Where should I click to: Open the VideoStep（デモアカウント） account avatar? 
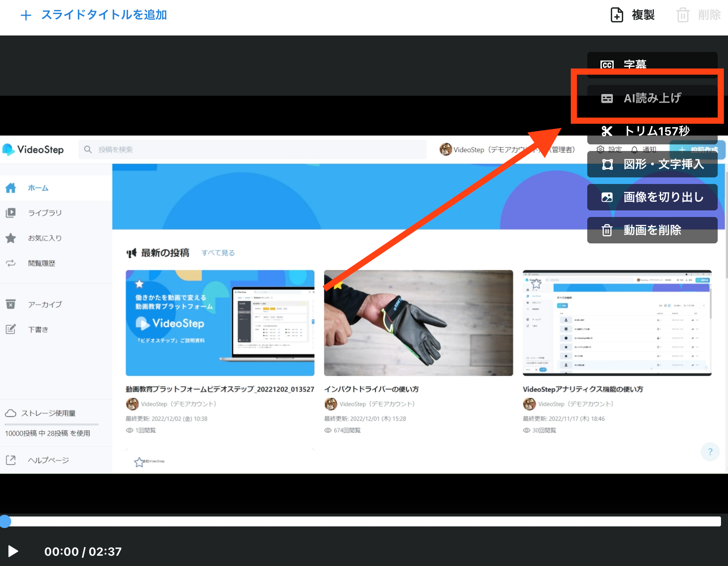(445, 149)
